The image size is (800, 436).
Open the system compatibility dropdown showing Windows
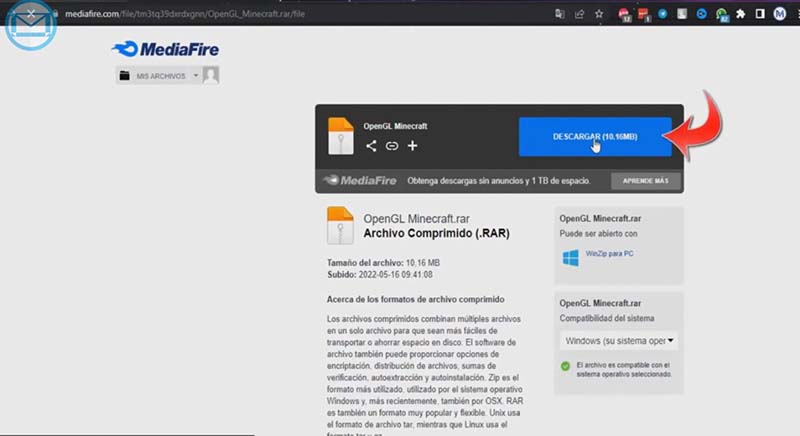point(619,341)
